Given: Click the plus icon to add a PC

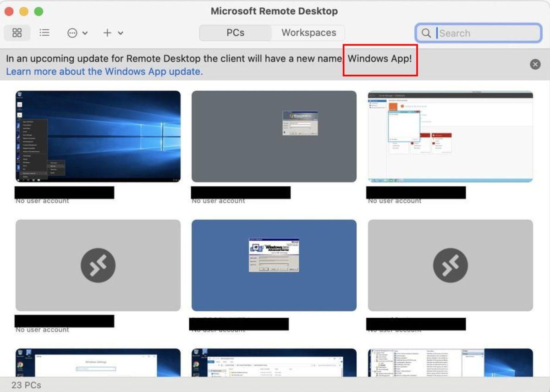Looking at the screenshot, I should coord(107,33).
